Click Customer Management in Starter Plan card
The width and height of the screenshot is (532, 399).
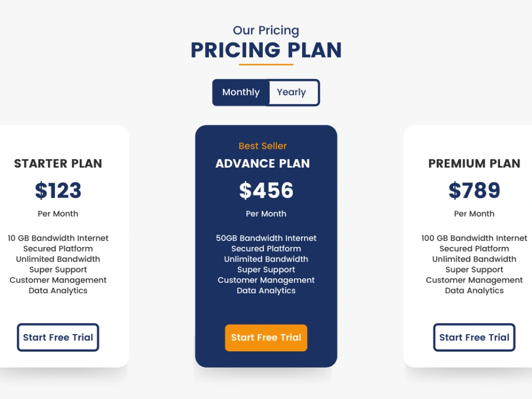point(58,280)
